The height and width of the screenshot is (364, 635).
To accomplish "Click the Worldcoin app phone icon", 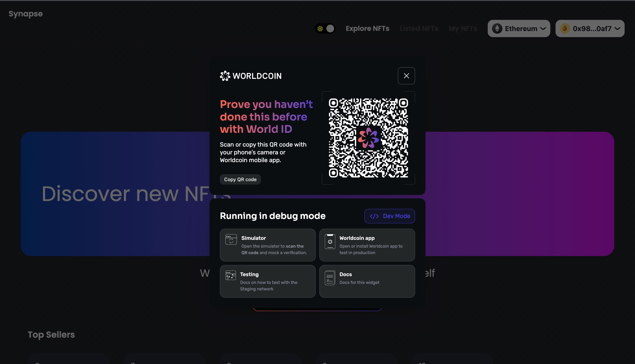I will pos(330,242).
